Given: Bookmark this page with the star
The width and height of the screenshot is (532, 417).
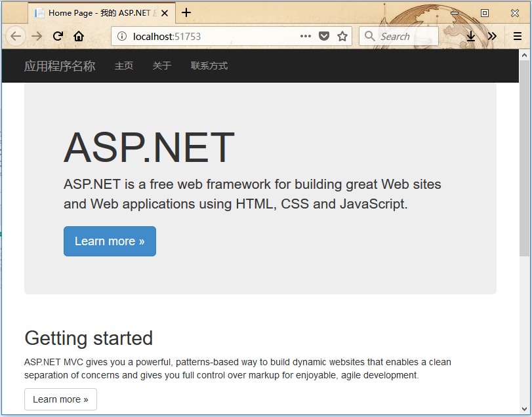Looking at the screenshot, I should (x=342, y=37).
